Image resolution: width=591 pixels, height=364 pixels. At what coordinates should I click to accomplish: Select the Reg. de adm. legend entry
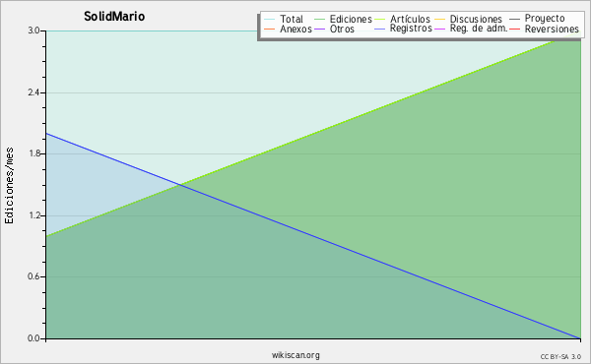(471, 29)
